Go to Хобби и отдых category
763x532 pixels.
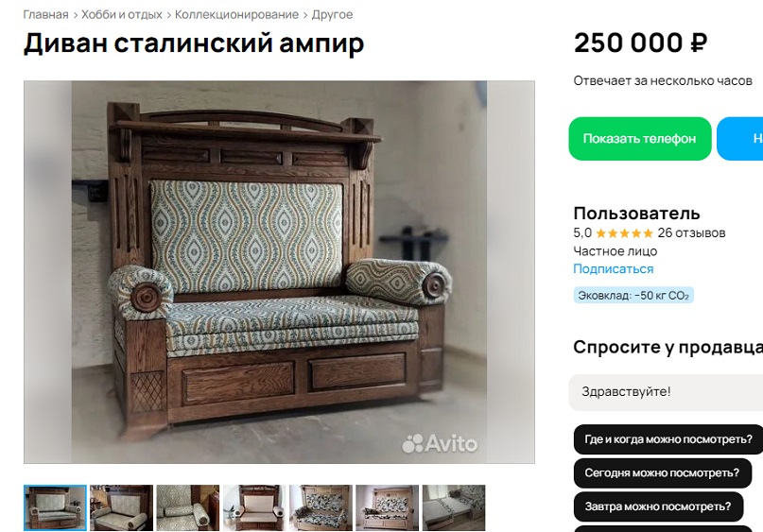122,14
